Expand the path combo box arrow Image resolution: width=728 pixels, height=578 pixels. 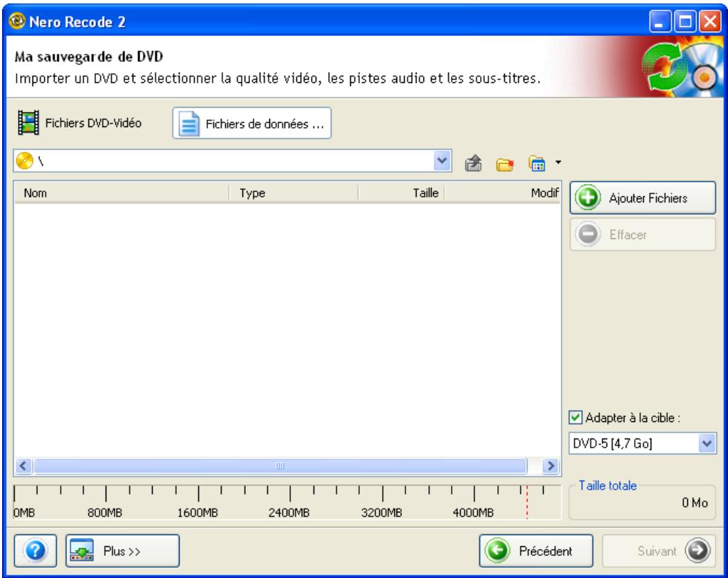pos(442,161)
